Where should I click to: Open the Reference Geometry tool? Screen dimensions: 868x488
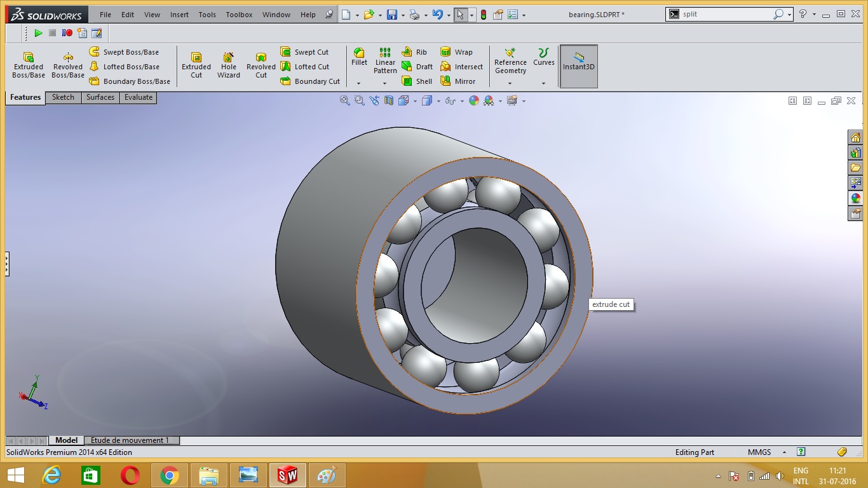tap(510, 61)
